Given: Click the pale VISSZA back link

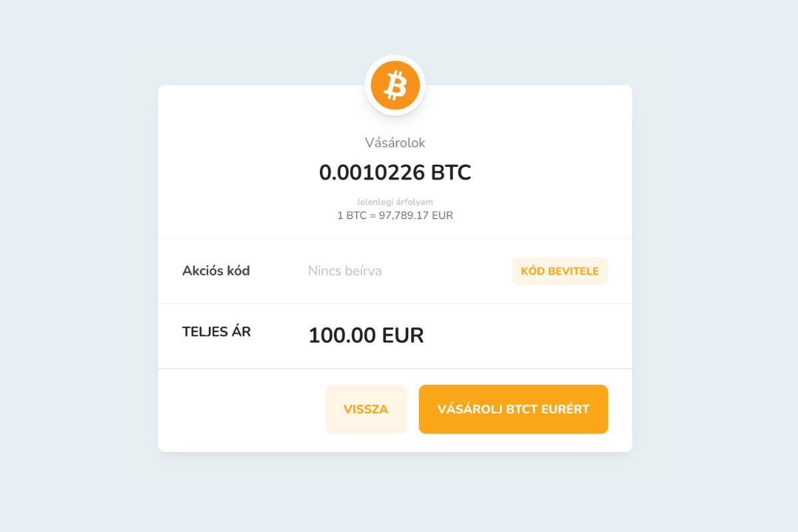Looking at the screenshot, I should tap(366, 409).
